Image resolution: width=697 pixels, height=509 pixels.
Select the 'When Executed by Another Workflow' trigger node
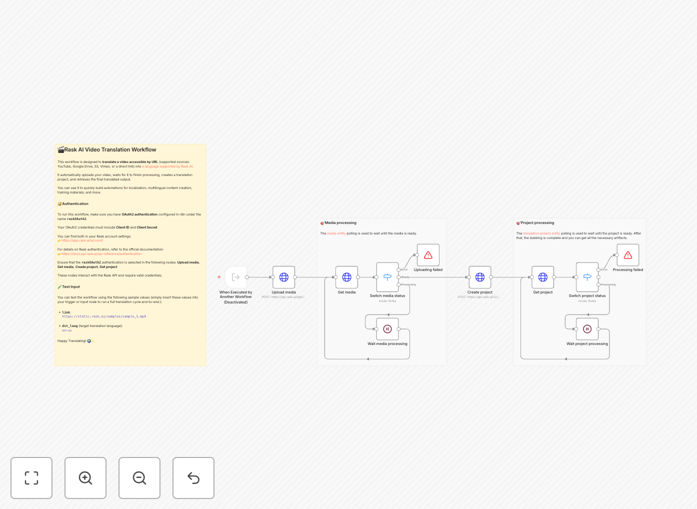(236, 277)
